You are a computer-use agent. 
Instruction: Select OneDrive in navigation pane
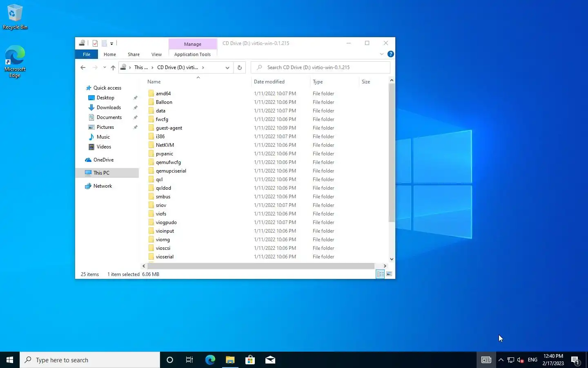(103, 160)
